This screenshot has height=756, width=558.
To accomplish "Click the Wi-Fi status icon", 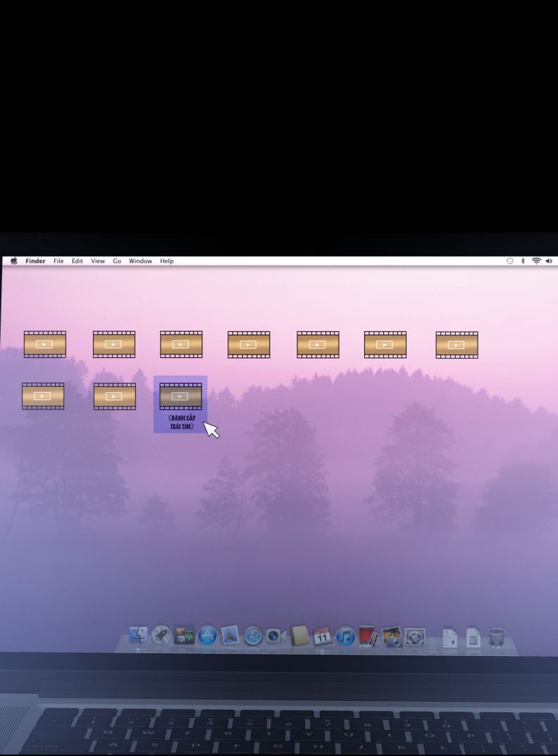I will [x=536, y=261].
